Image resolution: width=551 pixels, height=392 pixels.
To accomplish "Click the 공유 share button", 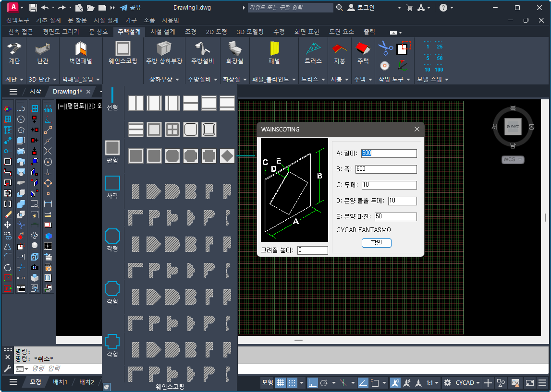I will click(131, 8).
